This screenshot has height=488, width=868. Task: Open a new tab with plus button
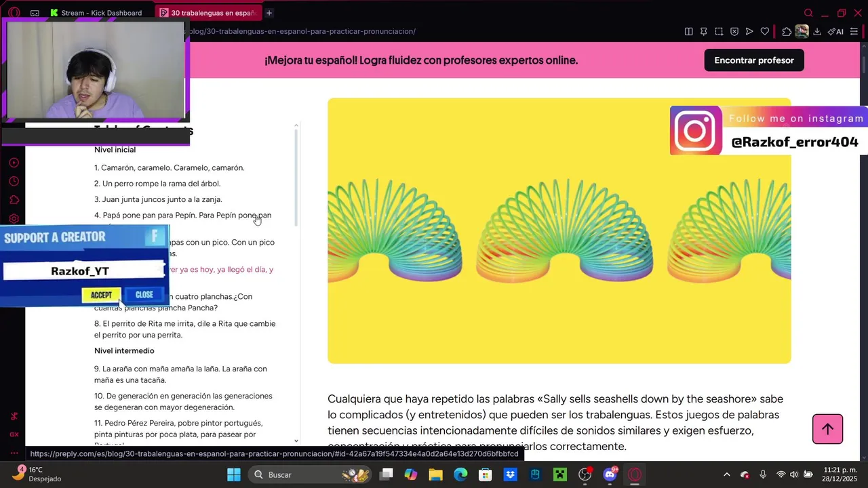(x=269, y=13)
